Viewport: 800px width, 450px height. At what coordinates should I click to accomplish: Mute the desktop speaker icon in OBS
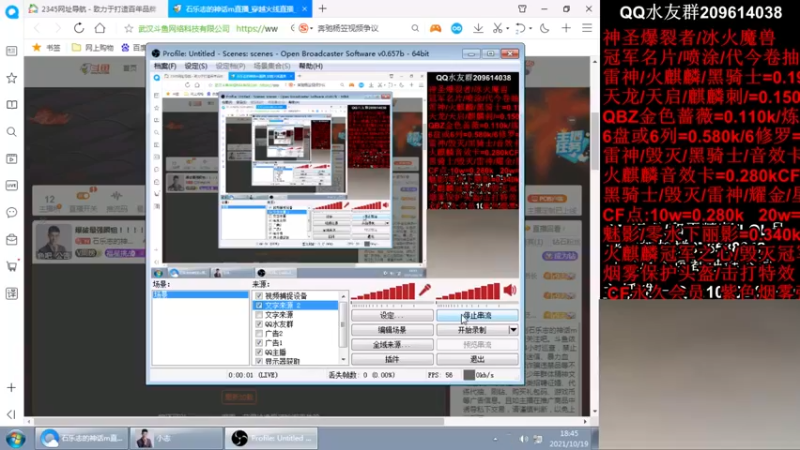[510, 290]
